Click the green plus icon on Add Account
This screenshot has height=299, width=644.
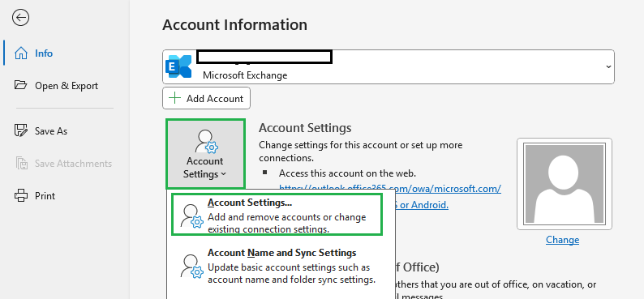tap(175, 98)
